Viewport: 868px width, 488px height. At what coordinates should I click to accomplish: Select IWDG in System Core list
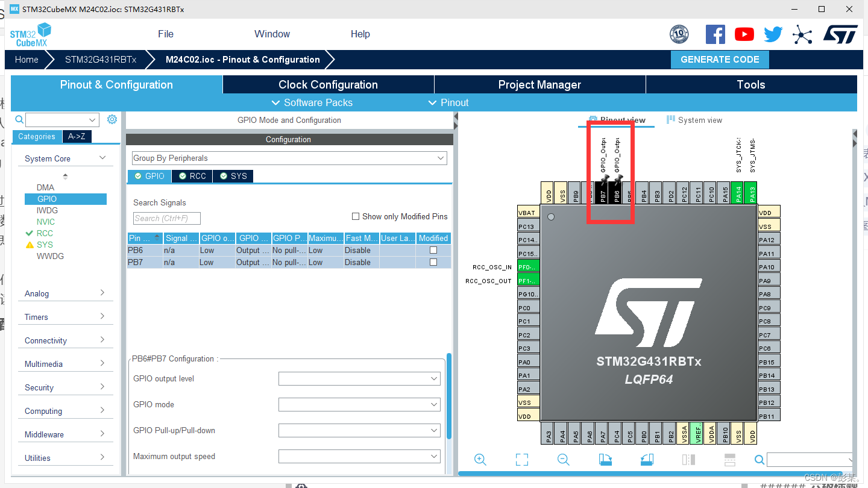coord(47,210)
